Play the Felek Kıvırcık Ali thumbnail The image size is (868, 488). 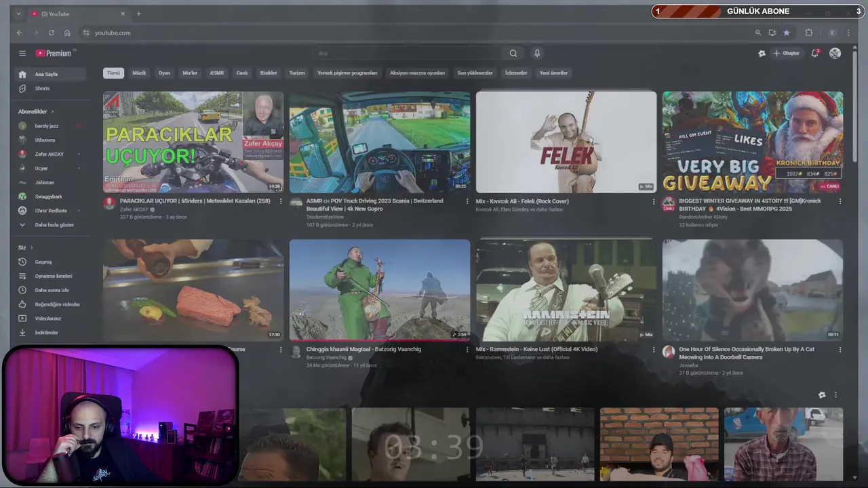pos(566,142)
